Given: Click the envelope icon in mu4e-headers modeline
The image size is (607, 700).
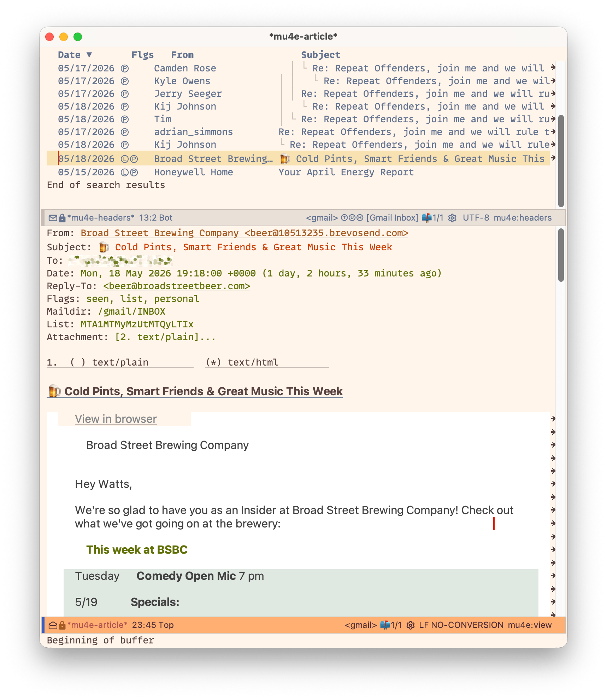Looking at the screenshot, I should (x=53, y=218).
